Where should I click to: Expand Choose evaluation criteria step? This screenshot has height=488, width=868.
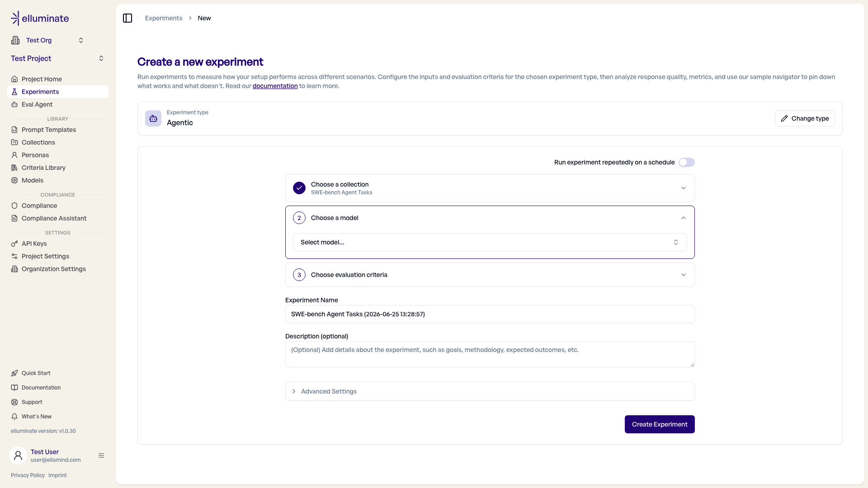pos(490,275)
